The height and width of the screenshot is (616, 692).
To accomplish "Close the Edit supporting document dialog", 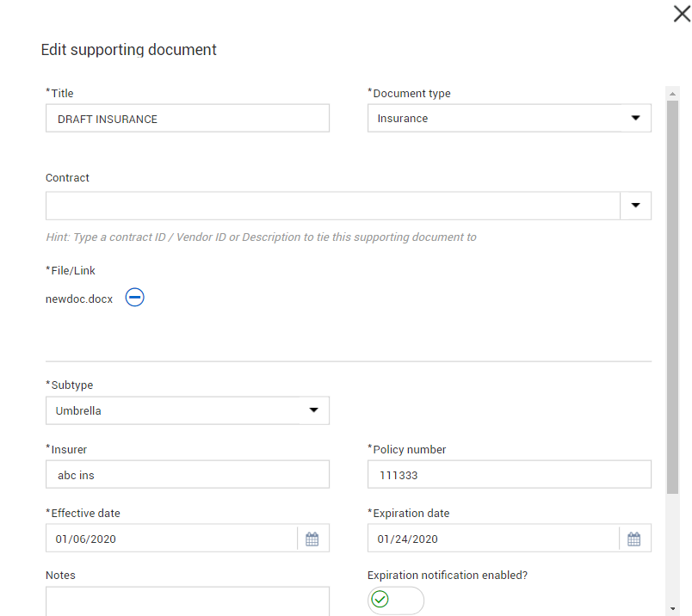I will point(681,13).
